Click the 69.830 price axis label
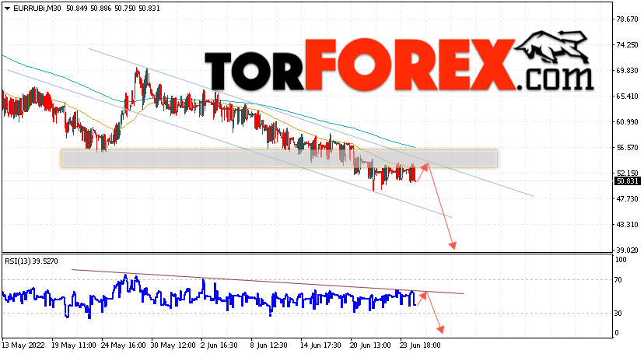The width and height of the screenshot is (644, 354). [627, 71]
